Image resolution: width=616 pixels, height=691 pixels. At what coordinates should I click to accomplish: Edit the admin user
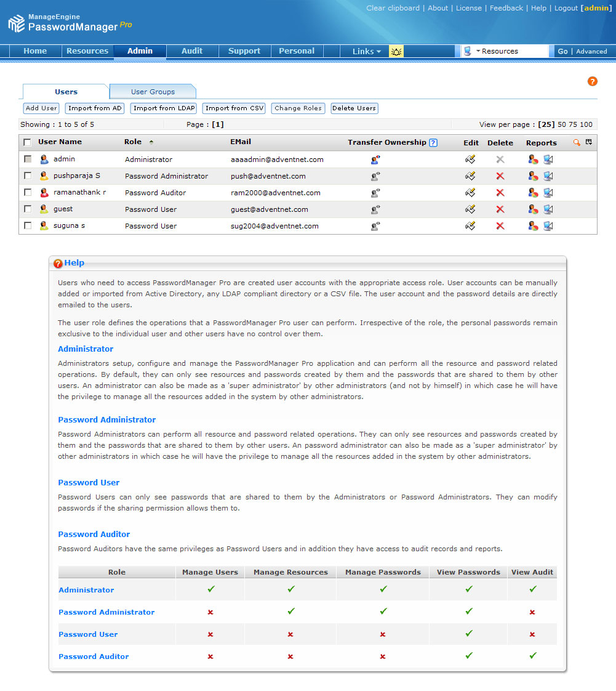470,160
